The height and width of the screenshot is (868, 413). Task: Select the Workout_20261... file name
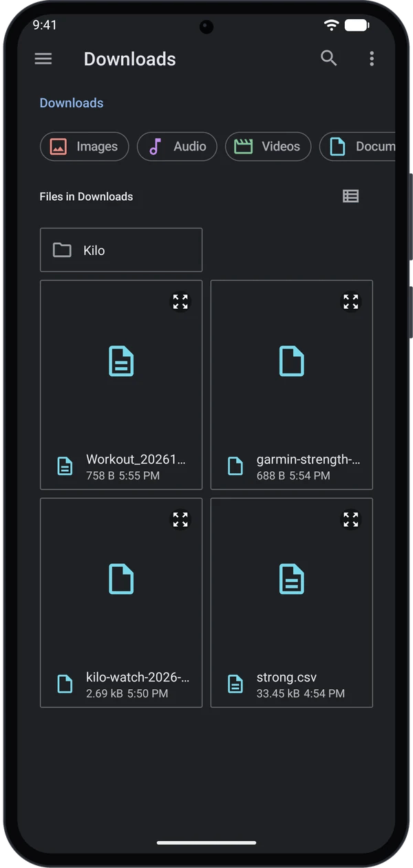[136, 459]
